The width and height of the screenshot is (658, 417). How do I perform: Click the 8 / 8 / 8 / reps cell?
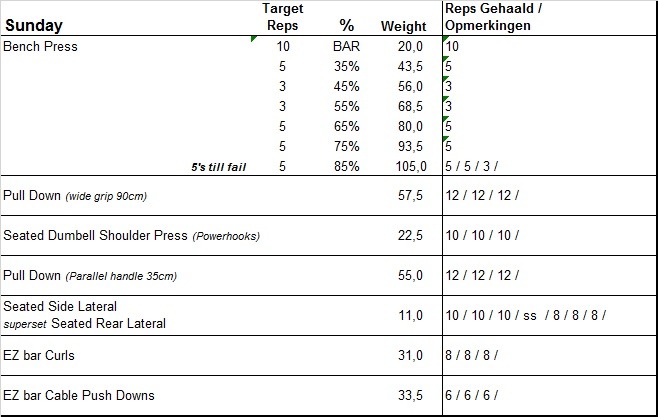(472, 355)
